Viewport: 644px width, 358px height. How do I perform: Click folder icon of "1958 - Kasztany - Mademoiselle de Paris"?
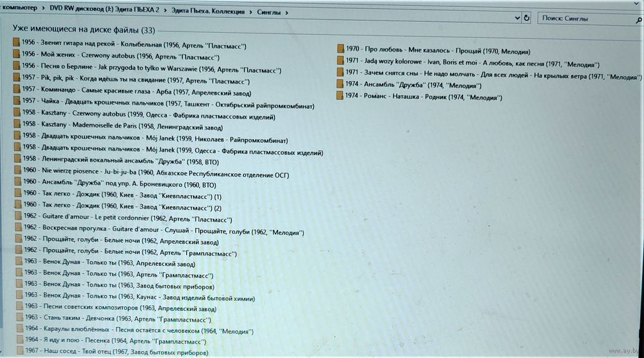click(17, 124)
